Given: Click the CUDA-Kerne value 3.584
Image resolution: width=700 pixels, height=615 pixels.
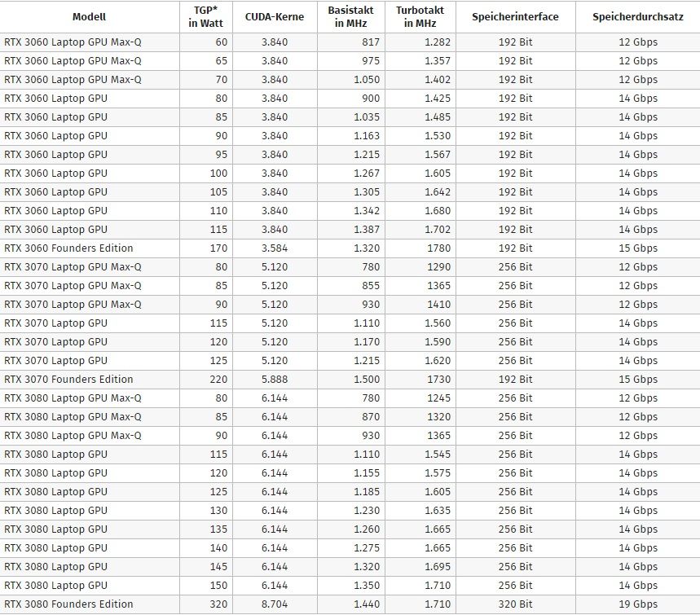Looking at the screenshot, I should click(x=275, y=248).
